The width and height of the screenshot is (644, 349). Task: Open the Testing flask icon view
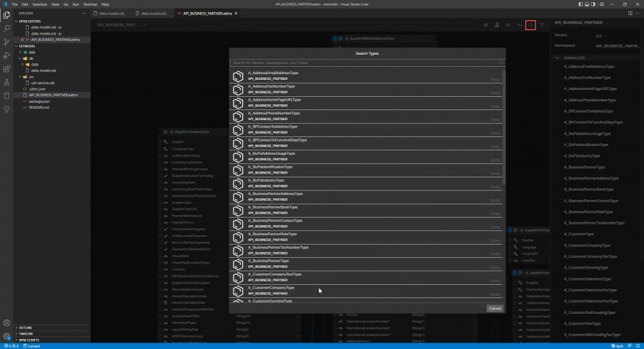coord(6,82)
